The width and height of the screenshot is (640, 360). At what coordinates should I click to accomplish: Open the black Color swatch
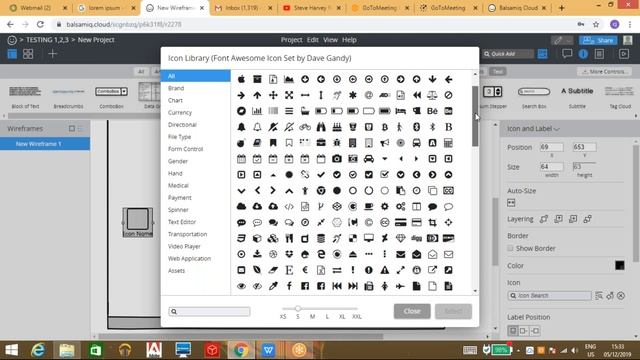click(x=620, y=265)
